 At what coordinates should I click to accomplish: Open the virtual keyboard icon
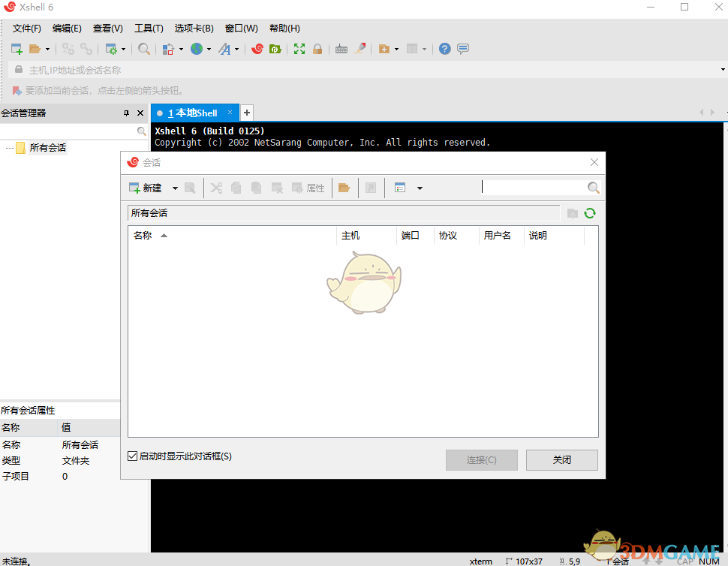coord(341,48)
